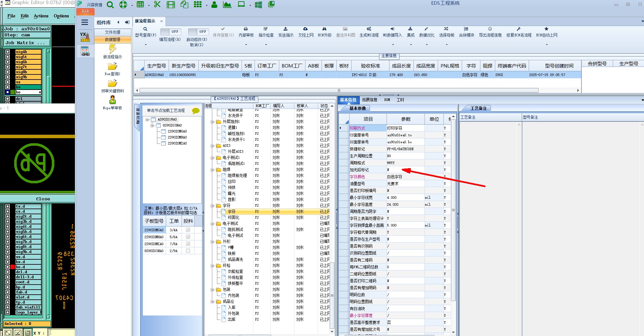Screen dimensions: 644x336
Task: Open the hamburger menu in the left sidebar
Action: [x=85, y=22]
